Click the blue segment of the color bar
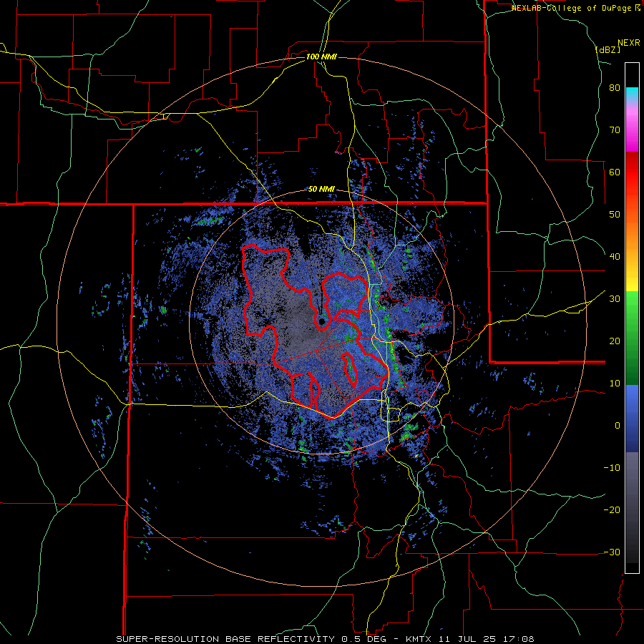The height and width of the screenshot is (644, 644). coord(632,419)
